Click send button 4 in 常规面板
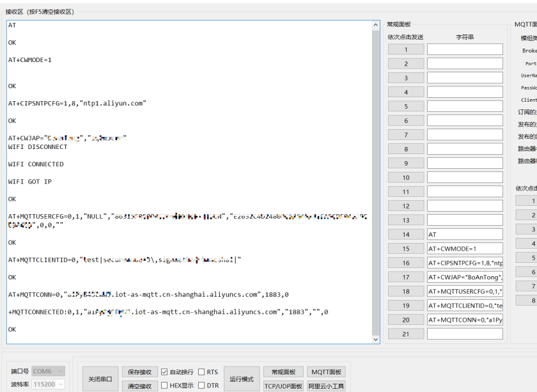The image size is (537, 392). [x=406, y=92]
